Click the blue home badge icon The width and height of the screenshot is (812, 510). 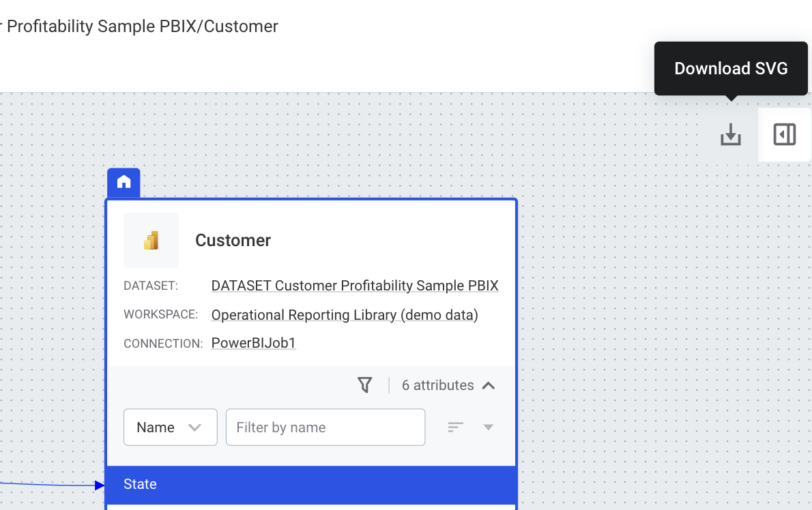click(124, 182)
